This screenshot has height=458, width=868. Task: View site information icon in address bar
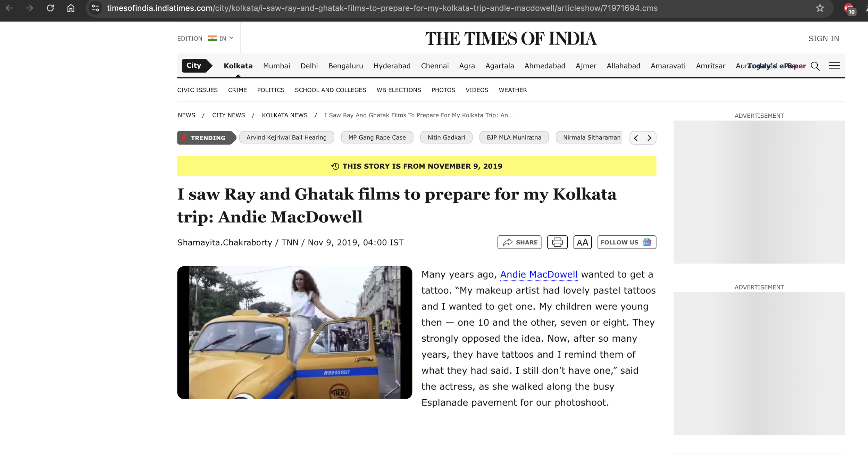tap(95, 8)
